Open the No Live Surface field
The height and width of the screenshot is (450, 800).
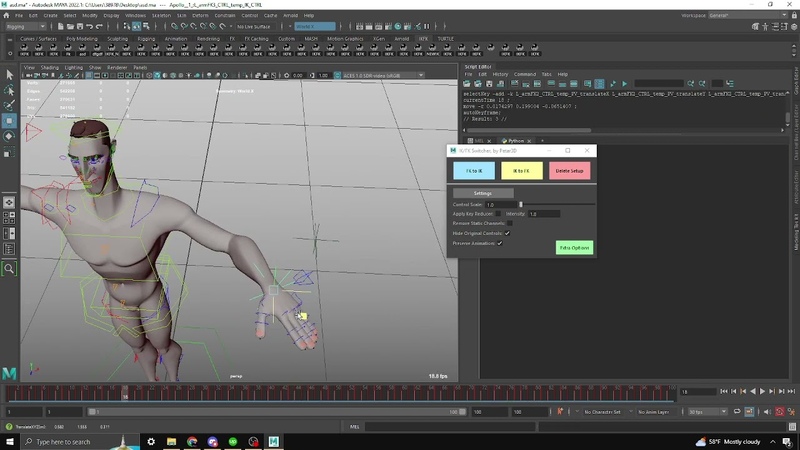(254, 27)
